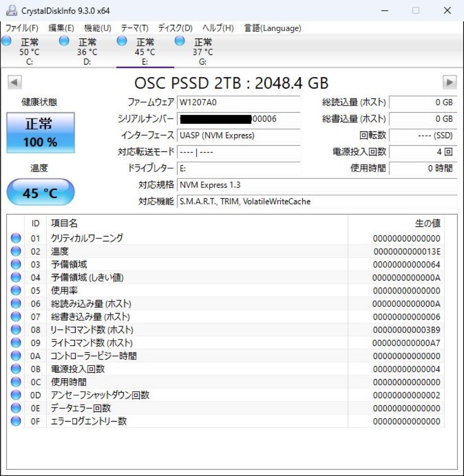Click status orb for 総読み込み量 (ホスト) row
This screenshot has width=464, height=476.
point(16,304)
